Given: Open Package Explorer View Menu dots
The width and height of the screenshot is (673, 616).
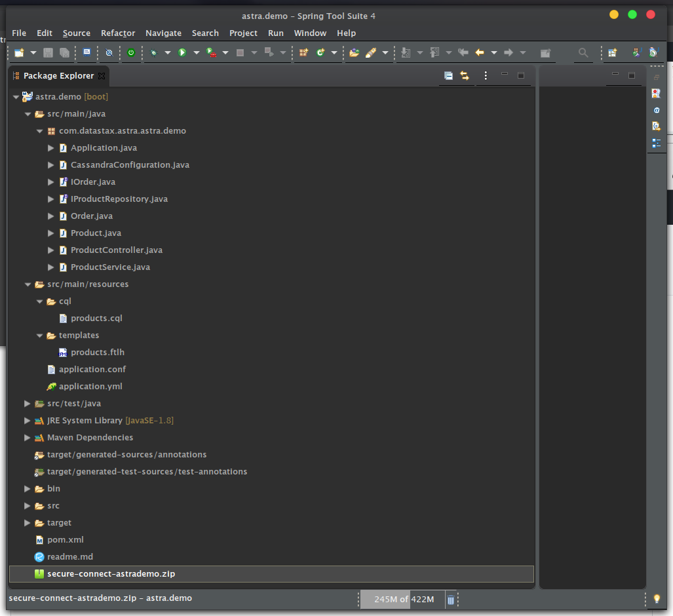Looking at the screenshot, I should [x=486, y=75].
